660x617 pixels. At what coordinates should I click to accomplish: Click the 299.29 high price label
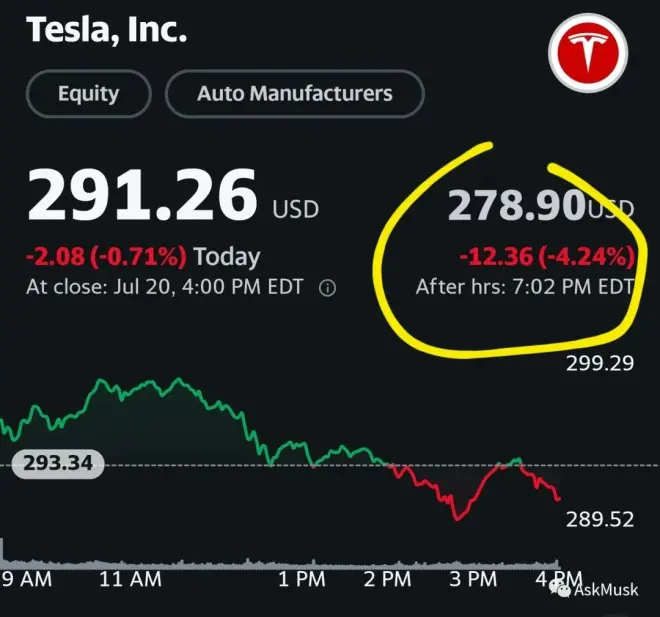(x=600, y=362)
